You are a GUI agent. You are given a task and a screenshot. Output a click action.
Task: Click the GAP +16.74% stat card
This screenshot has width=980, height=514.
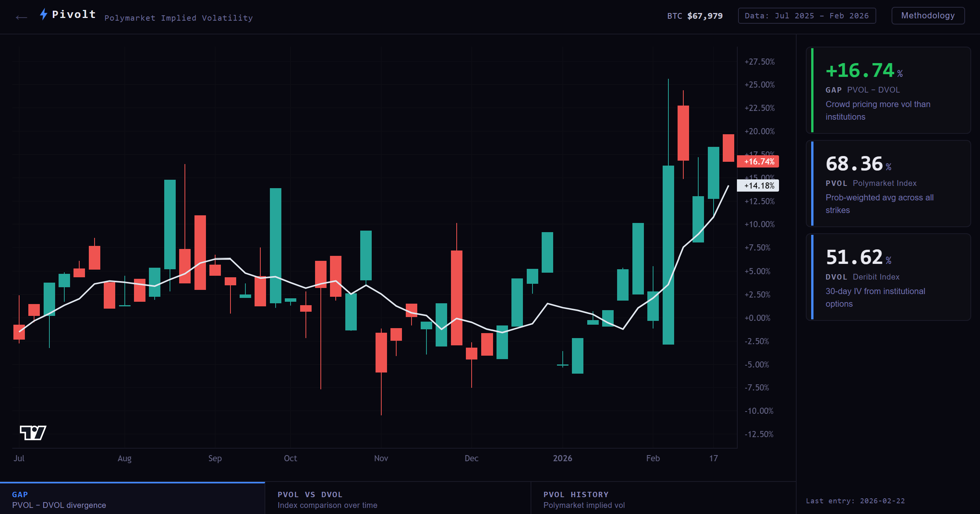pyautogui.click(x=888, y=90)
